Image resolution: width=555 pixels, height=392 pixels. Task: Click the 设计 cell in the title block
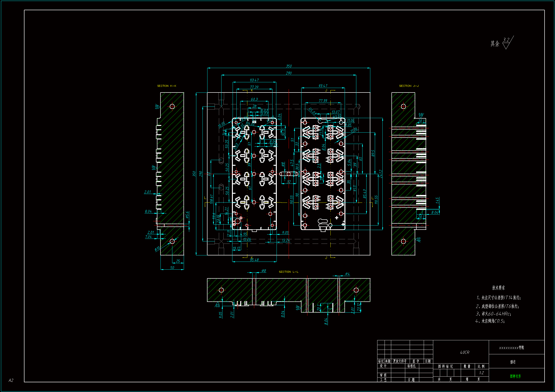coord(383,366)
